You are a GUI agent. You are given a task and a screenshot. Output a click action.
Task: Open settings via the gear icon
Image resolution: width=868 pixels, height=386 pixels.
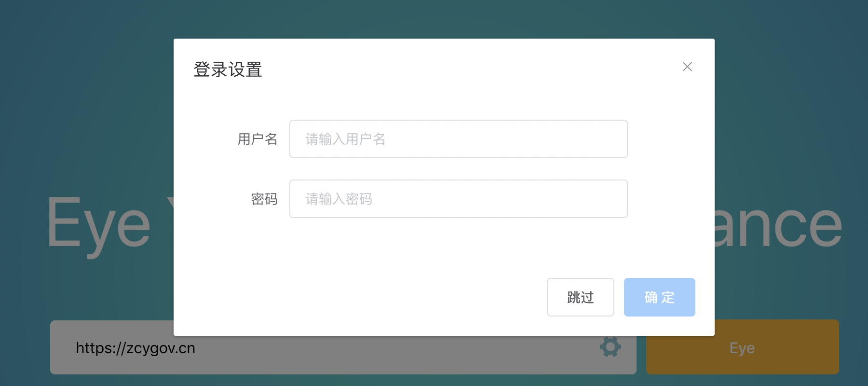click(610, 347)
